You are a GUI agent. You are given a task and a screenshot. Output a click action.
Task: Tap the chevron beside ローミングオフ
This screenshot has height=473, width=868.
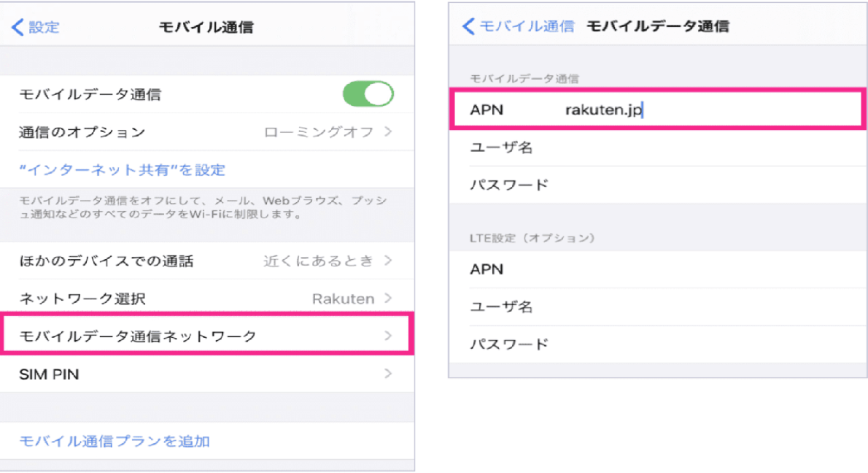click(x=388, y=132)
